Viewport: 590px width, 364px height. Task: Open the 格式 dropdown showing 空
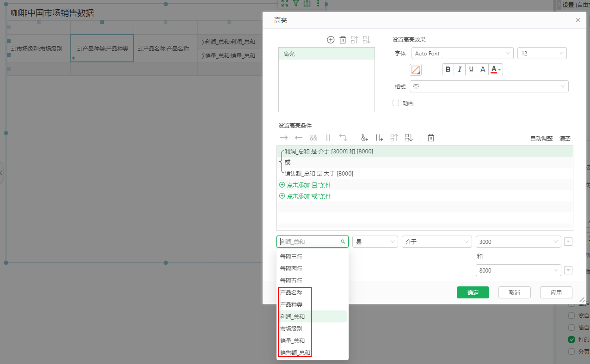pos(489,86)
